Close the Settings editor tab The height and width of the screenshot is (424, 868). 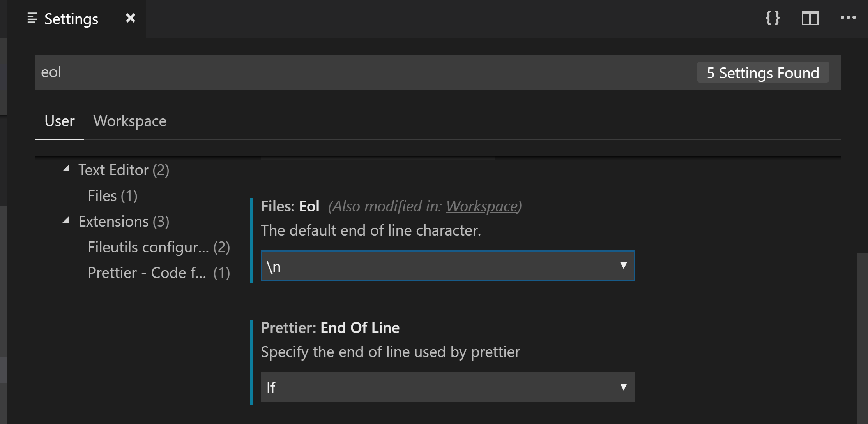(x=130, y=18)
